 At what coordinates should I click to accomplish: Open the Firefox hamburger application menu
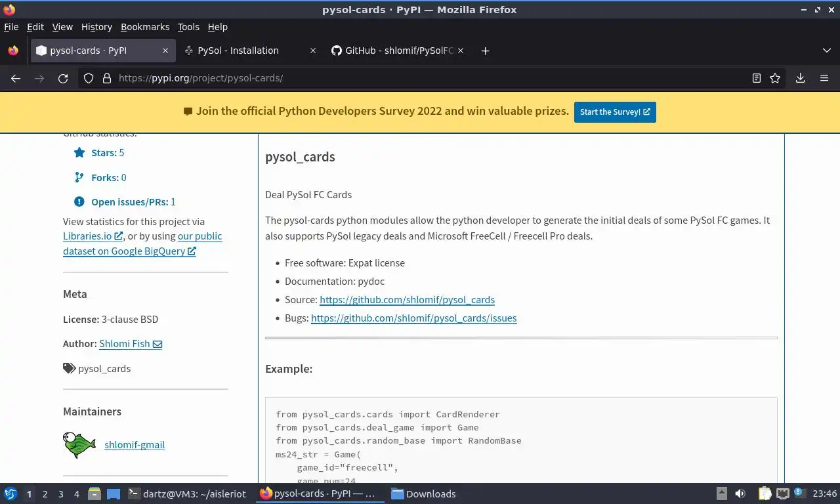(x=824, y=78)
